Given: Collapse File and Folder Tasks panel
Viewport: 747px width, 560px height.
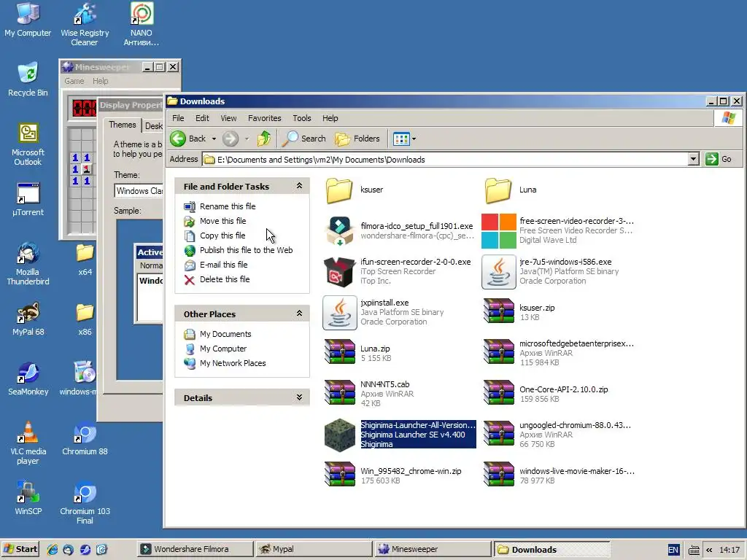Looking at the screenshot, I should 299,186.
